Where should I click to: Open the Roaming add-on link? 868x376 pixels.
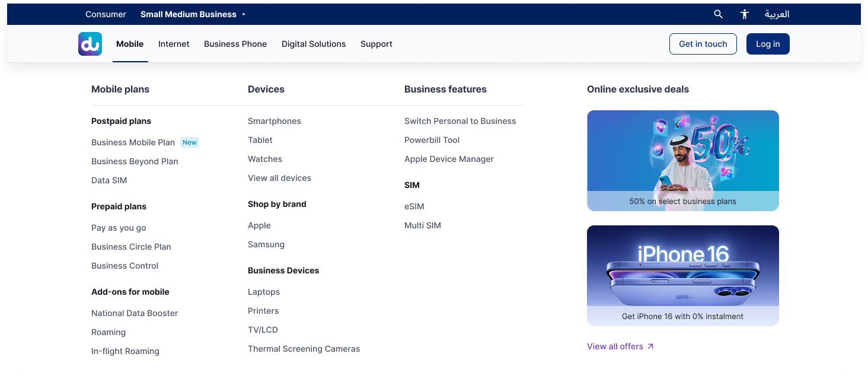click(x=108, y=332)
